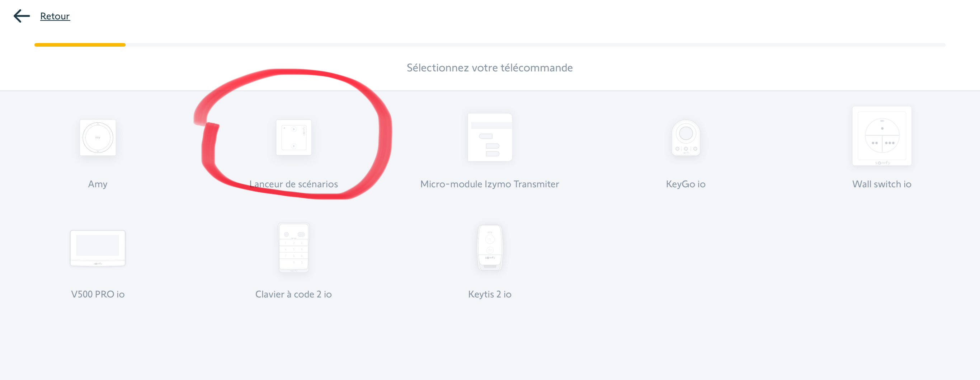Click the Clavier à code 2 io label
Viewport: 980px width, 380px height.
(294, 294)
